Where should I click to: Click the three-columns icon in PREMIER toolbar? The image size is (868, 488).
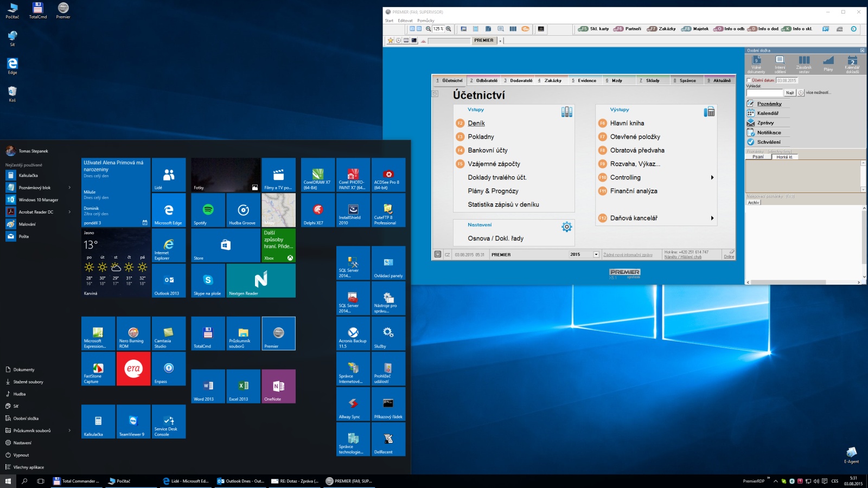click(x=513, y=29)
